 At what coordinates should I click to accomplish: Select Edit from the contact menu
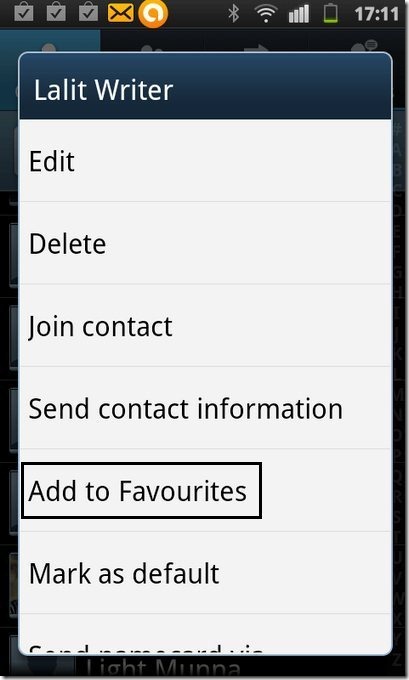205,161
